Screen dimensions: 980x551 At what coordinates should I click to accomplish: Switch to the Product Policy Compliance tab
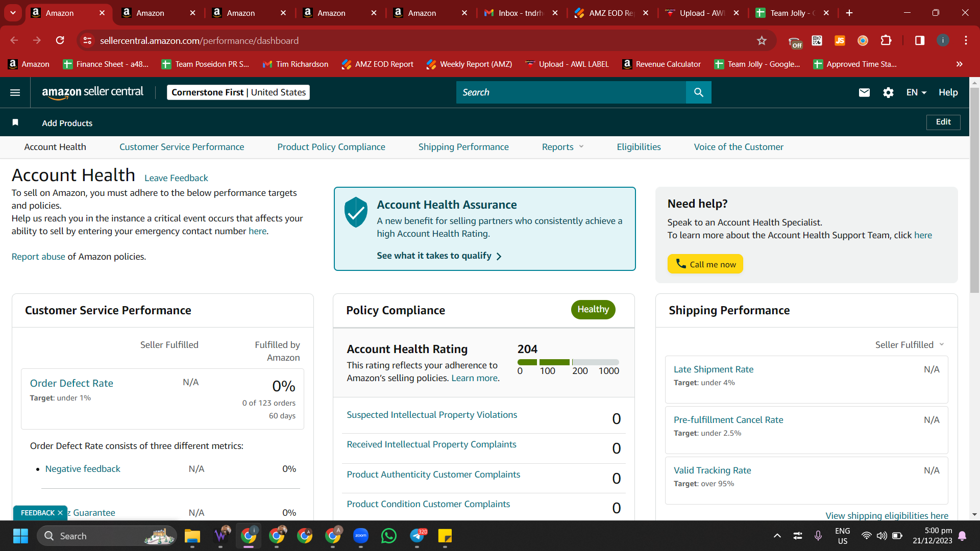click(331, 147)
